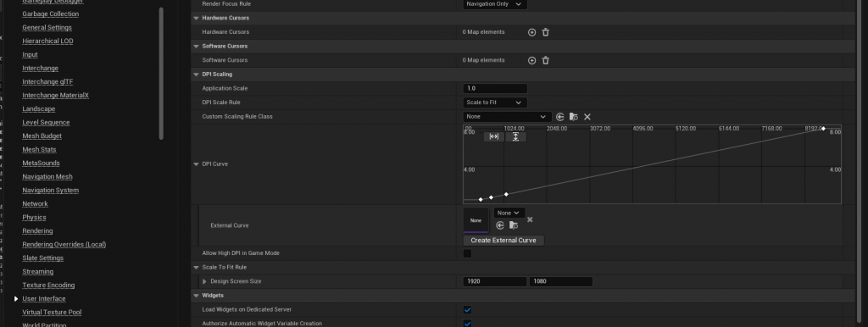Open Input settings page
This screenshot has width=868, height=327.
coord(30,55)
